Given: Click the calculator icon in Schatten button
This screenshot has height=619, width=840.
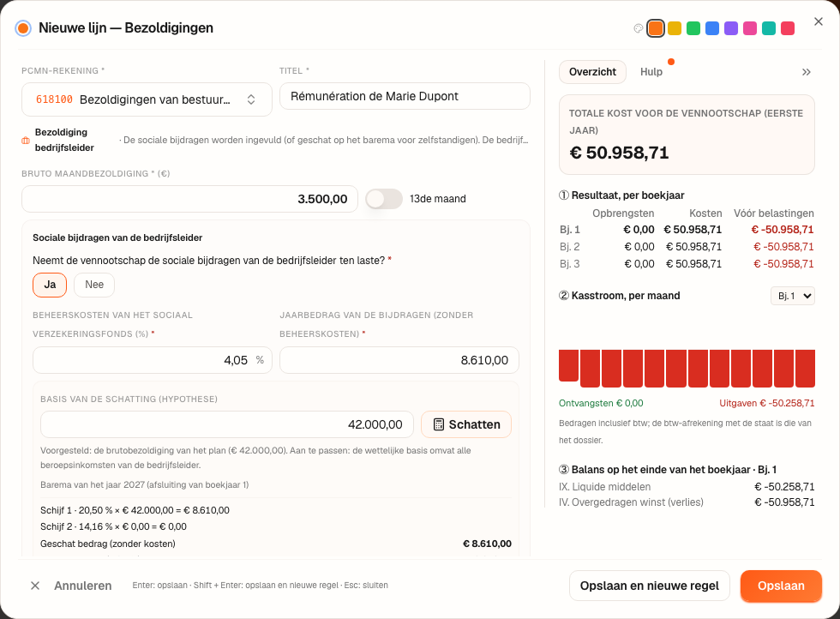Looking at the screenshot, I should [438, 424].
